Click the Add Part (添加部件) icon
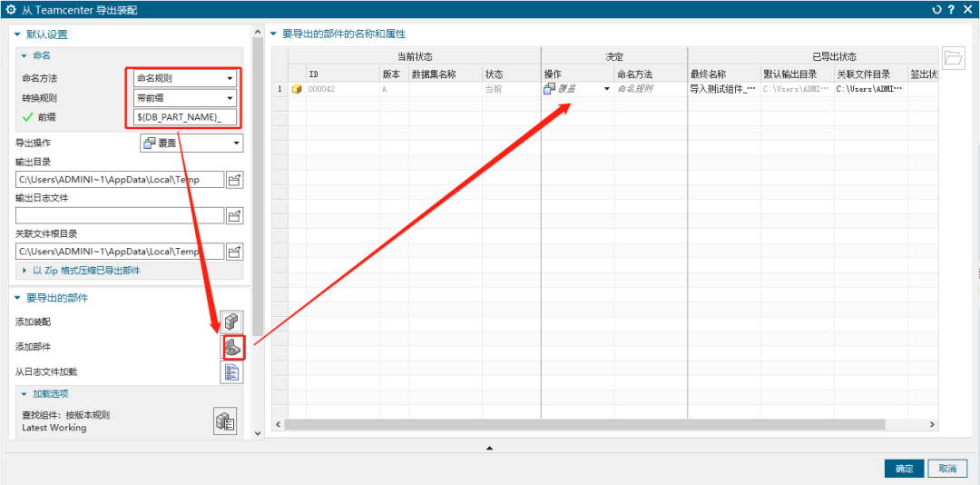The height and width of the screenshot is (485, 980). point(232,347)
